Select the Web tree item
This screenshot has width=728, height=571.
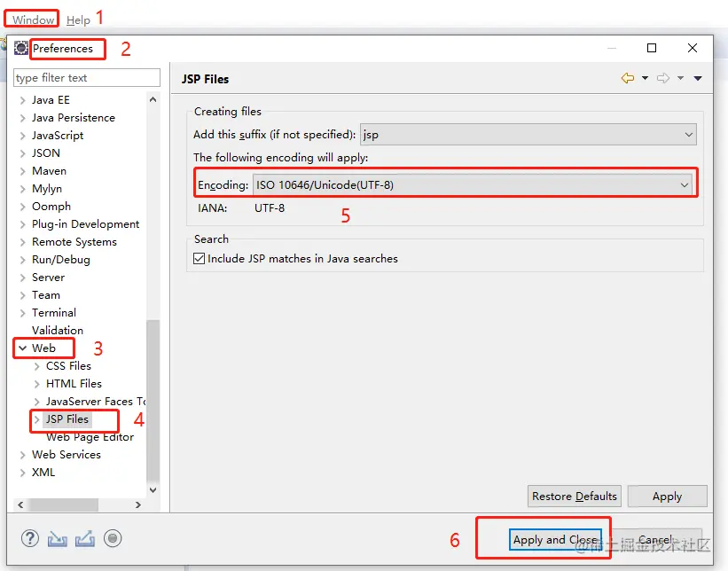click(43, 348)
